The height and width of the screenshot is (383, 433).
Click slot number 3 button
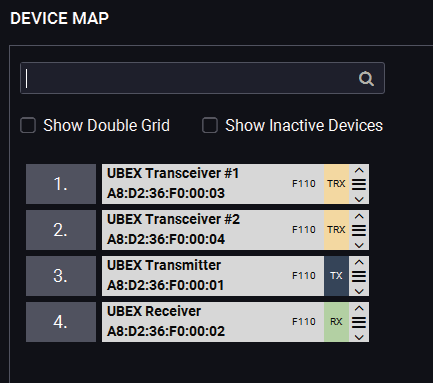(x=61, y=276)
